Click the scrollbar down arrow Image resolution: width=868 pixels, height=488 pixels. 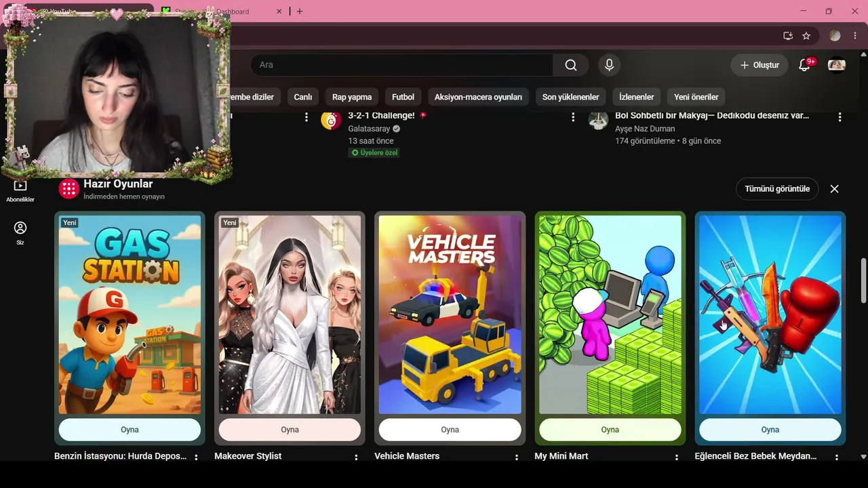[x=863, y=457]
